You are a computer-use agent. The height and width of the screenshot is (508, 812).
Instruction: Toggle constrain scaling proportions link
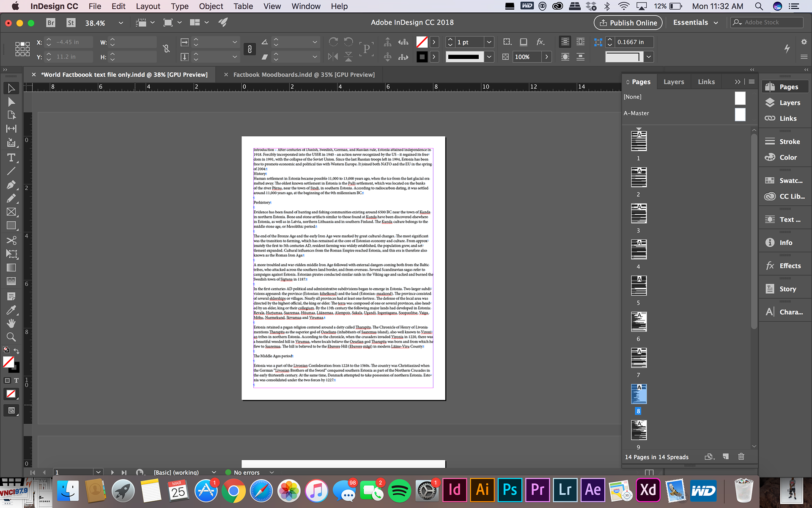pyautogui.click(x=250, y=49)
